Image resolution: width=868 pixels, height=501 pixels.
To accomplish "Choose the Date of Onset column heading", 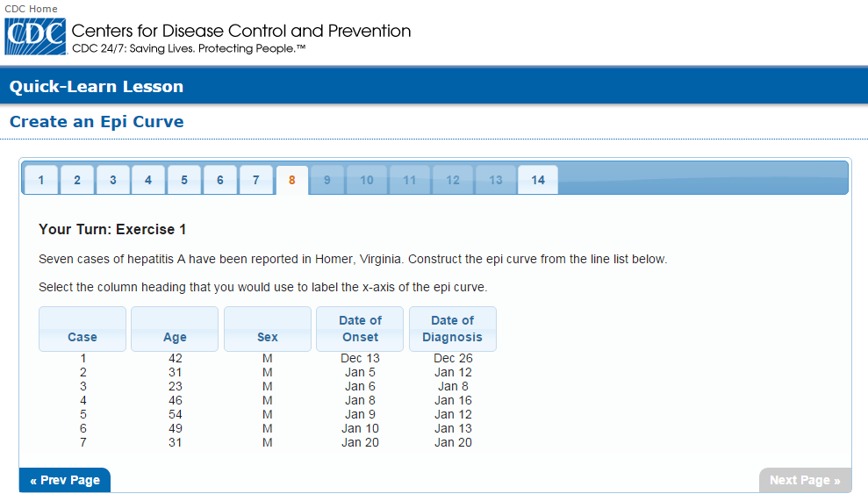I will coord(360,329).
